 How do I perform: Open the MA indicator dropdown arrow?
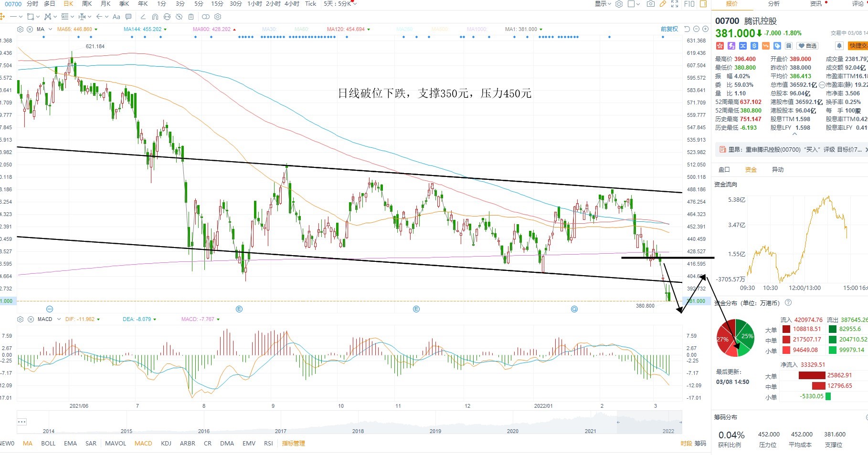click(50, 29)
